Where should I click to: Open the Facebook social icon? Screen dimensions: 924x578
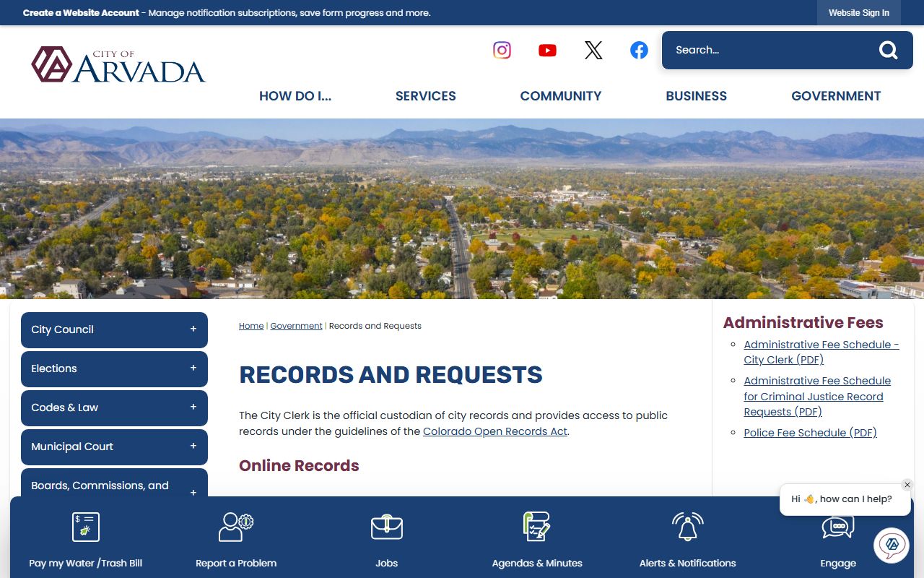point(639,50)
